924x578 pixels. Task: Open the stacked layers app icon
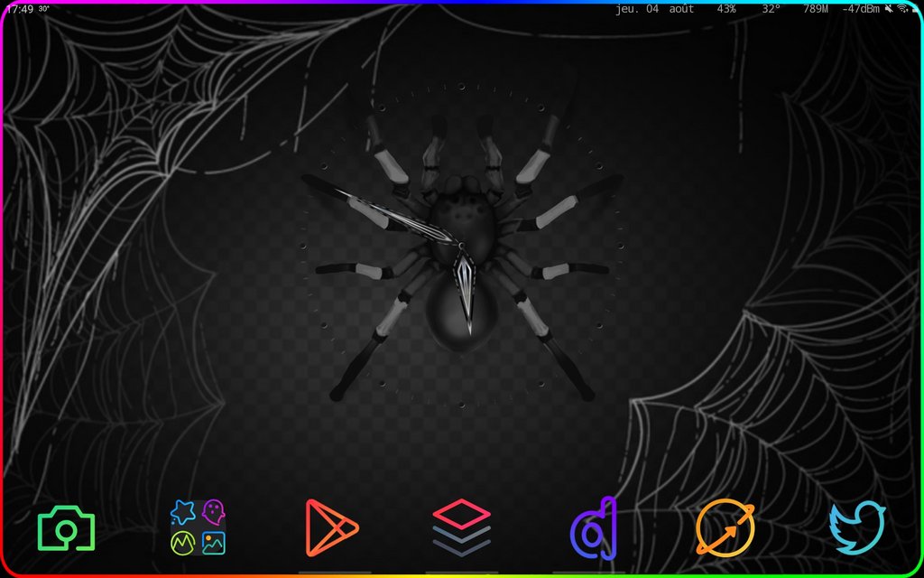[x=461, y=527]
